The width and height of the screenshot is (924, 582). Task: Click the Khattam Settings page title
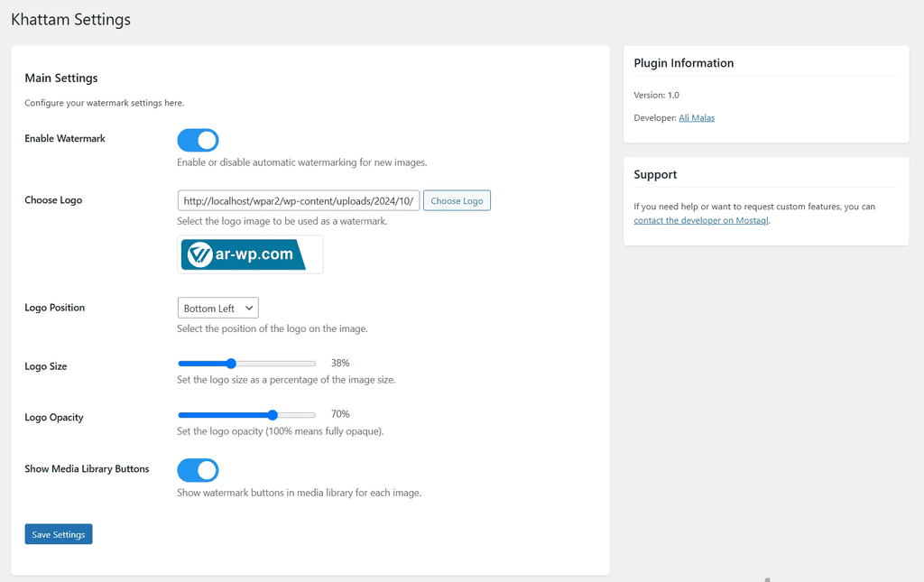[x=70, y=20]
